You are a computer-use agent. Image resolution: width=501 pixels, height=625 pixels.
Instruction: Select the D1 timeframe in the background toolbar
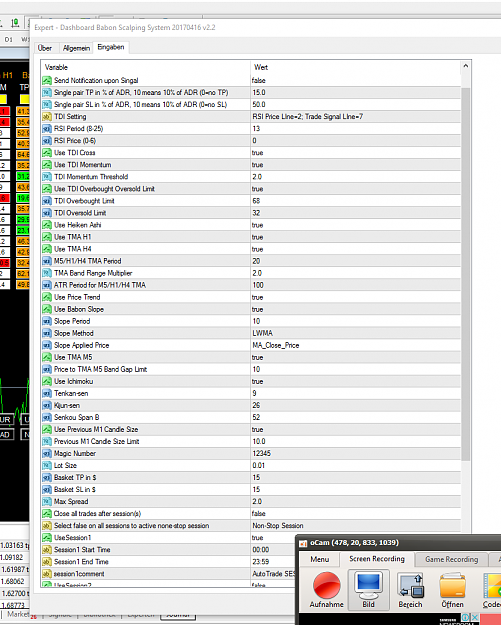(x=8, y=39)
